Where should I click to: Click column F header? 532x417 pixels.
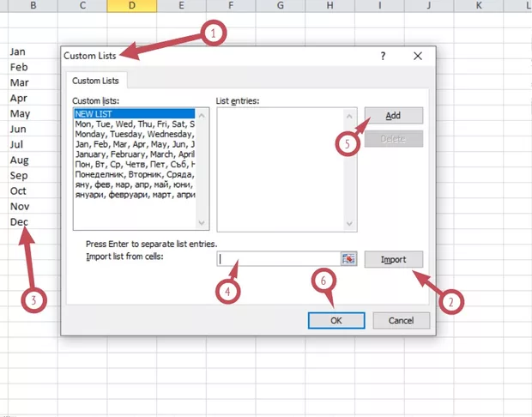click(x=231, y=6)
